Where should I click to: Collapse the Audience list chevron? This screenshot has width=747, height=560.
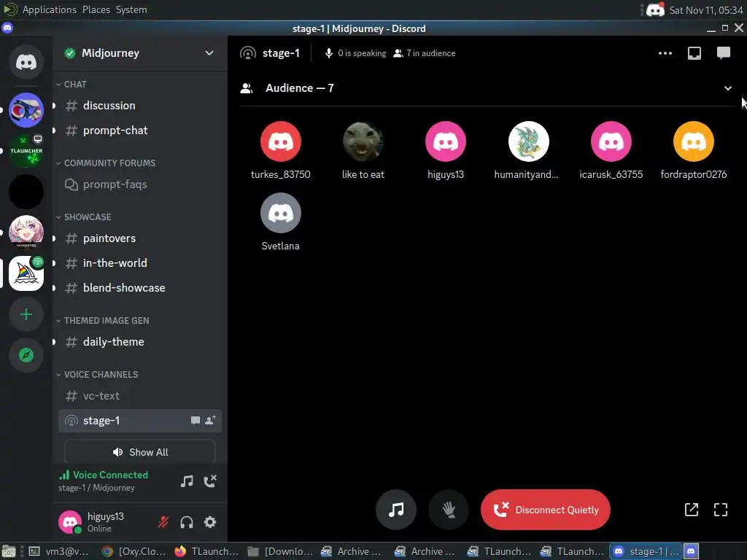728,88
